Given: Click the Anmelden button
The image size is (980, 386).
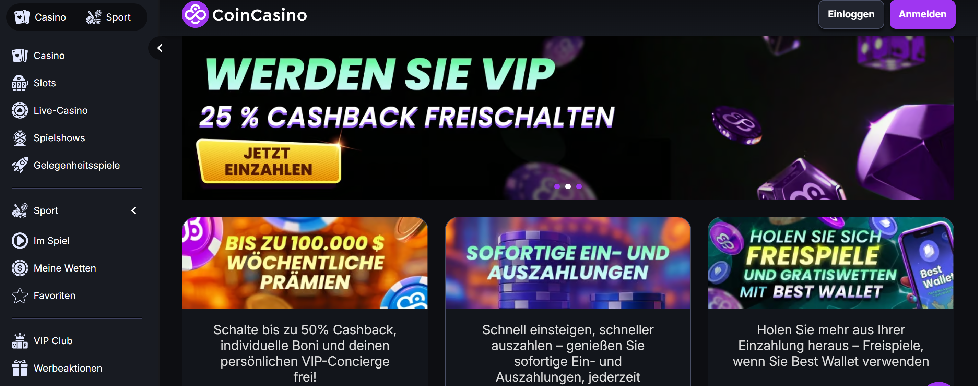Looking at the screenshot, I should tap(922, 14).
